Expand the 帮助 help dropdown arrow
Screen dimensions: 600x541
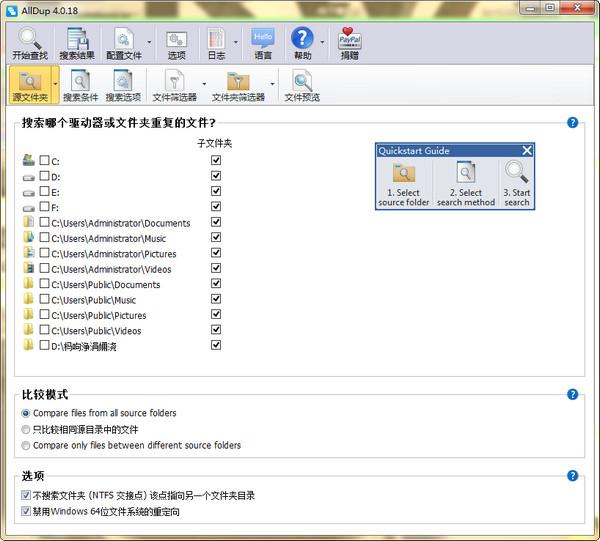[x=322, y=43]
